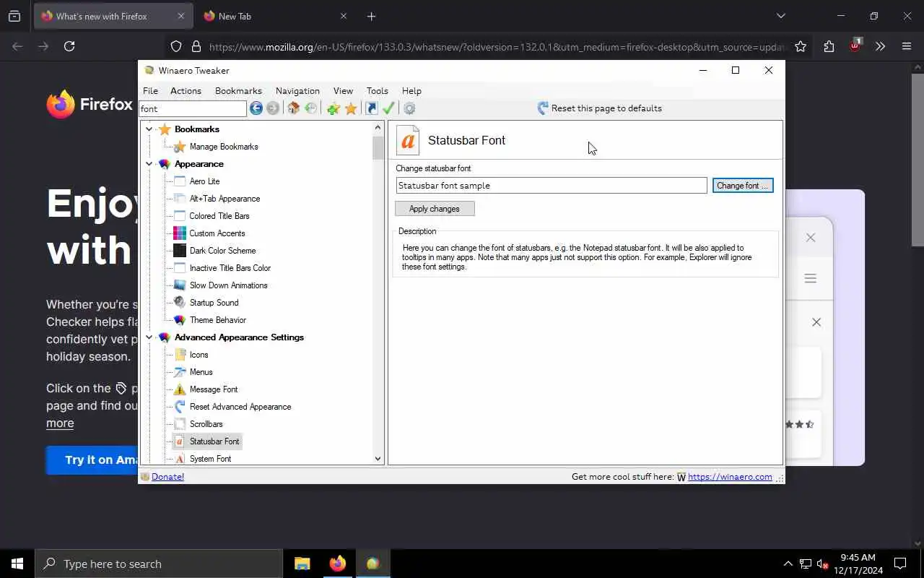Click the gray Forward arrow in Winaero toolbar

tap(273, 108)
